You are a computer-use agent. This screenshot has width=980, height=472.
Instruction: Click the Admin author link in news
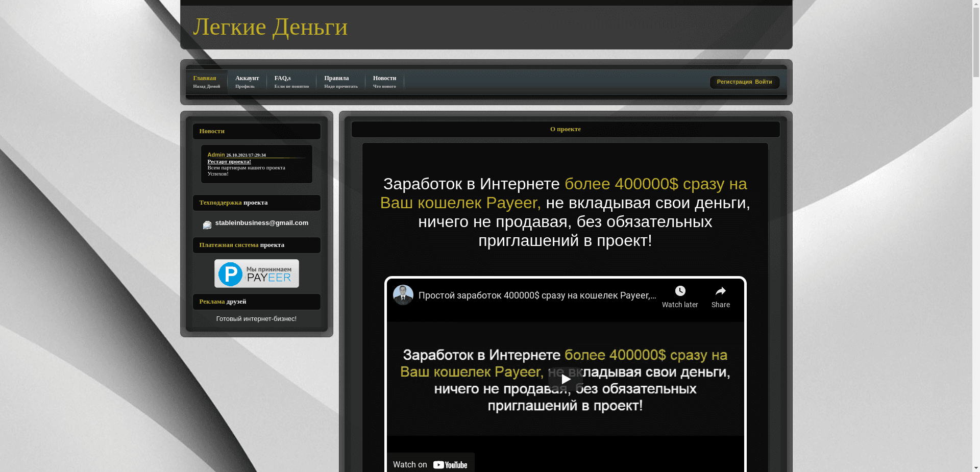(x=215, y=155)
